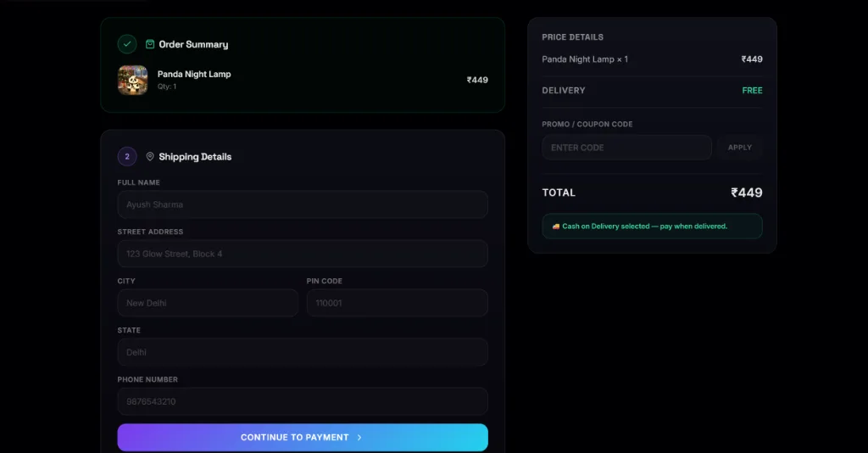Click the Shipping Details location pin icon
868x453 pixels.
click(x=150, y=157)
